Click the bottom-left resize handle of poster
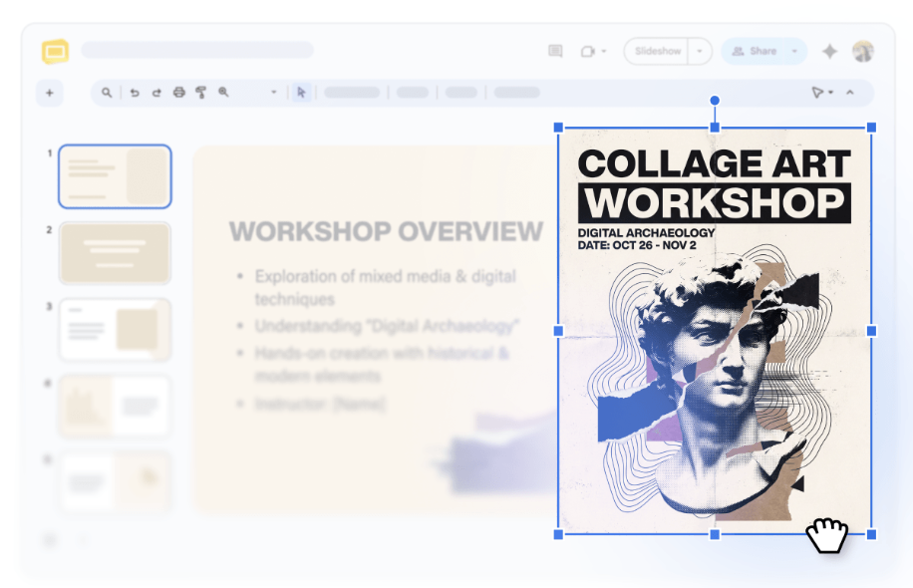The width and height of the screenshot is (913, 588). (x=558, y=534)
